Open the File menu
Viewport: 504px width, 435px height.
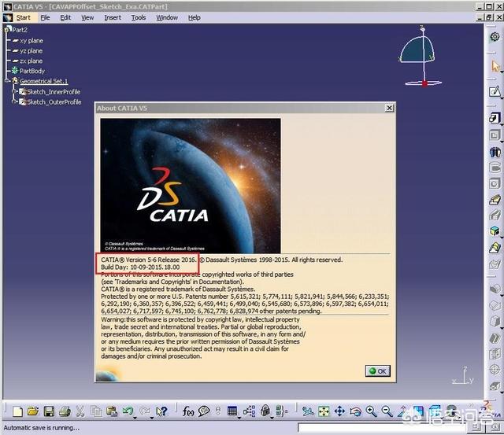coord(45,17)
